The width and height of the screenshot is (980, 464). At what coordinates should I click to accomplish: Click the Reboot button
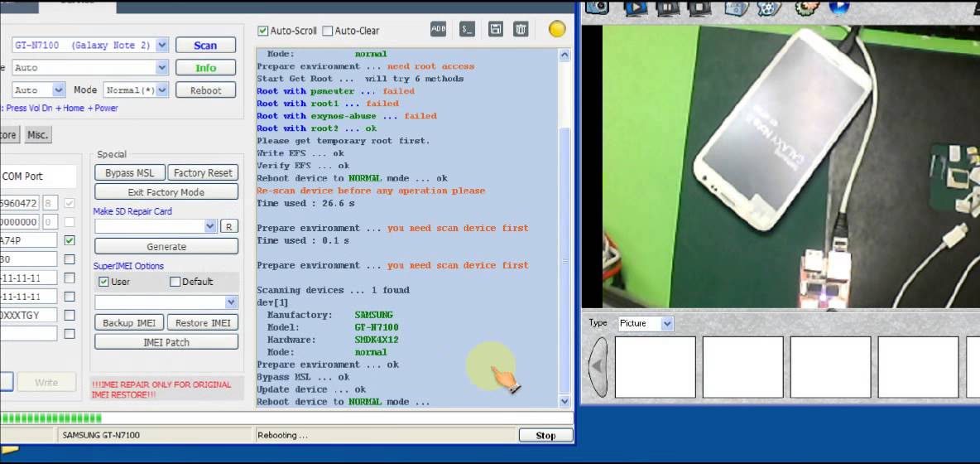pos(205,90)
